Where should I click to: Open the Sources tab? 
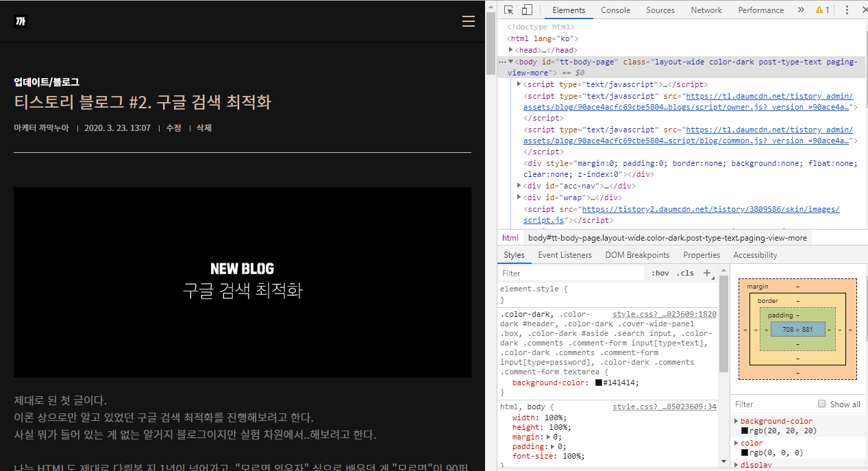tap(660, 10)
